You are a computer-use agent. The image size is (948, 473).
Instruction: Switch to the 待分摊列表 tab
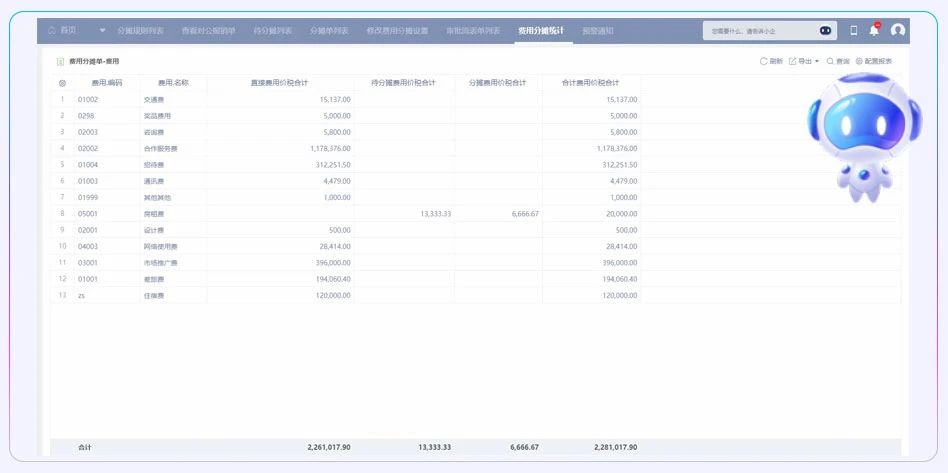point(273,31)
